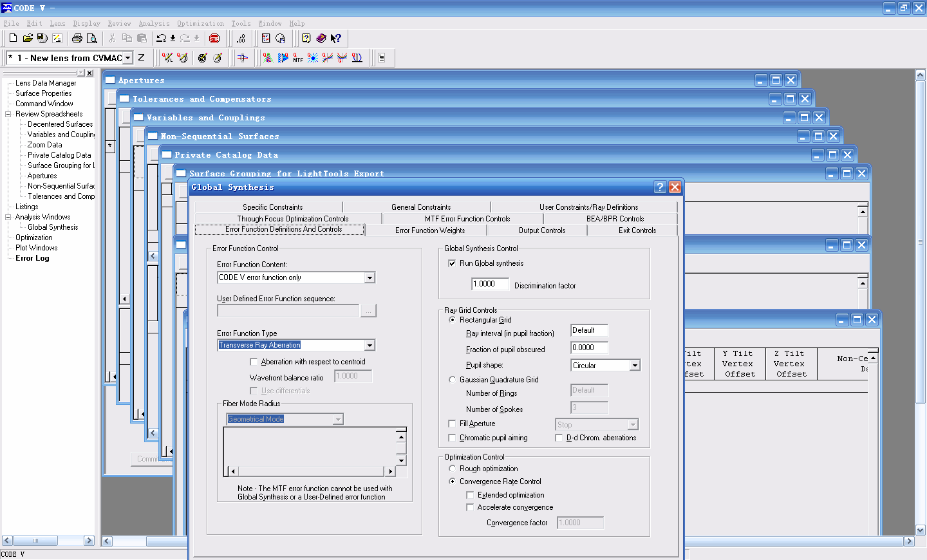Click the Fiber Mode list right scroll arrow
Screen dimensions: 927x560
[x=389, y=471]
